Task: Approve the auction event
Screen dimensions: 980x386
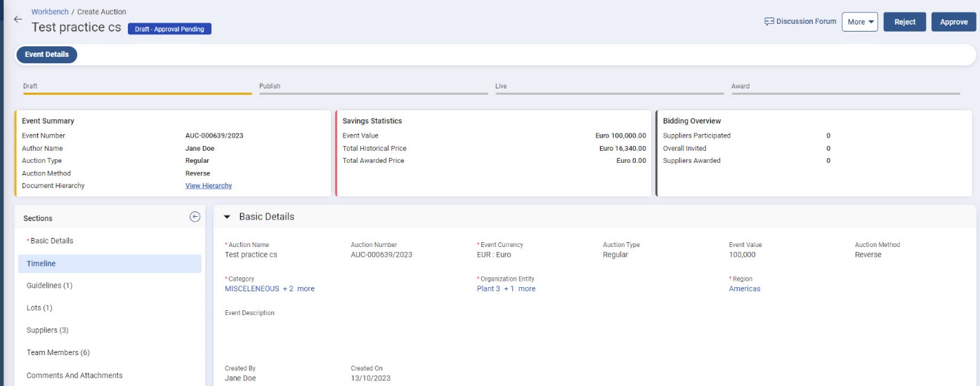Action: (x=953, y=22)
